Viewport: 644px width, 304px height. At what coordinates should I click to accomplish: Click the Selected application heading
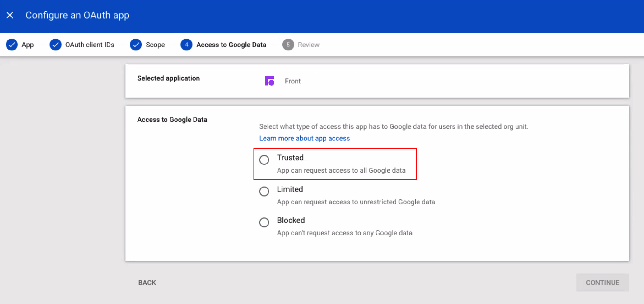point(169,78)
